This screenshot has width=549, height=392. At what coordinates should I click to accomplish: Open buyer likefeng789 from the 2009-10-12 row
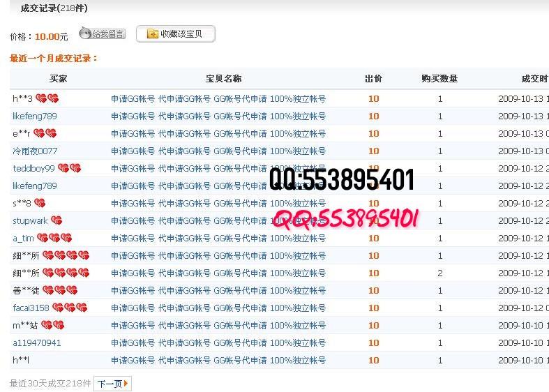tap(35, 186)
